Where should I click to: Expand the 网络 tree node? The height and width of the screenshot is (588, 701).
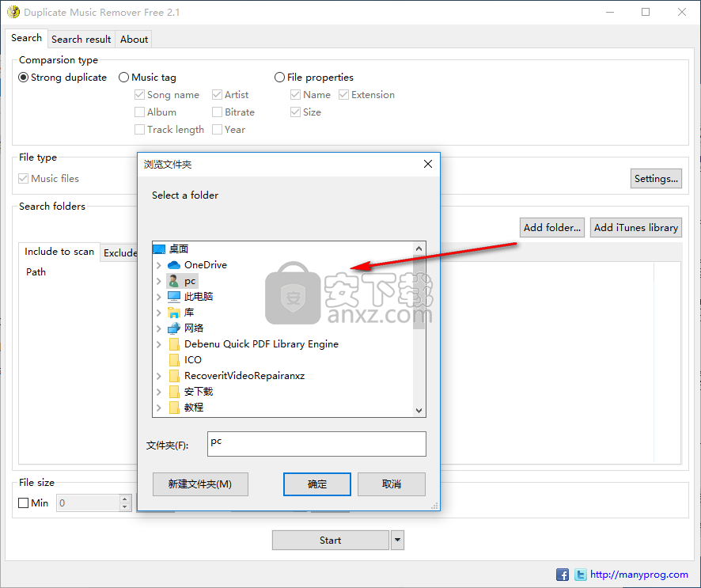pyautogui.click(x=159, y=328)
